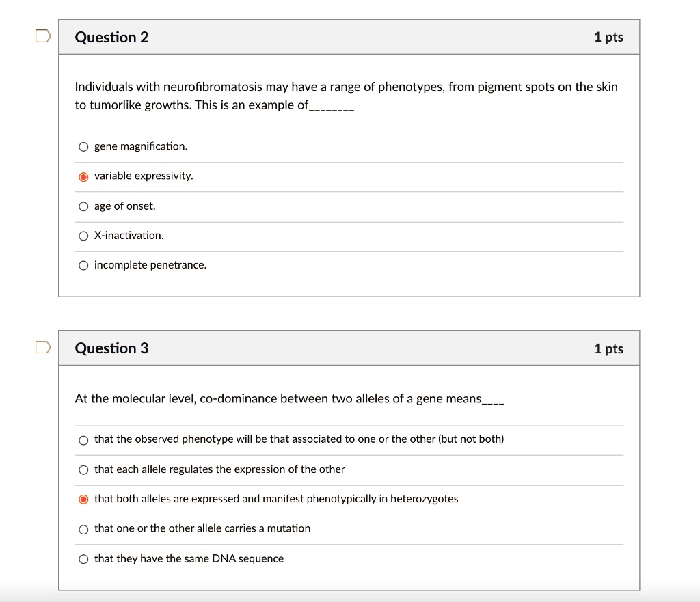Image resolution: width=700 pixels, height=602 pixels.
Task: Click the same DNA sequence answer text
Action: coord(188,558)
